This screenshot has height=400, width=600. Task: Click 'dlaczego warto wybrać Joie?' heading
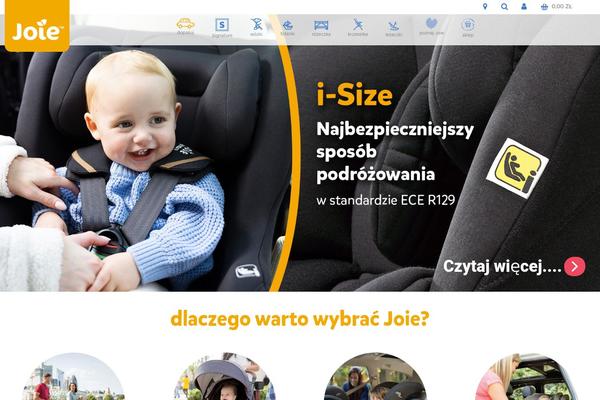pos(300,319)
